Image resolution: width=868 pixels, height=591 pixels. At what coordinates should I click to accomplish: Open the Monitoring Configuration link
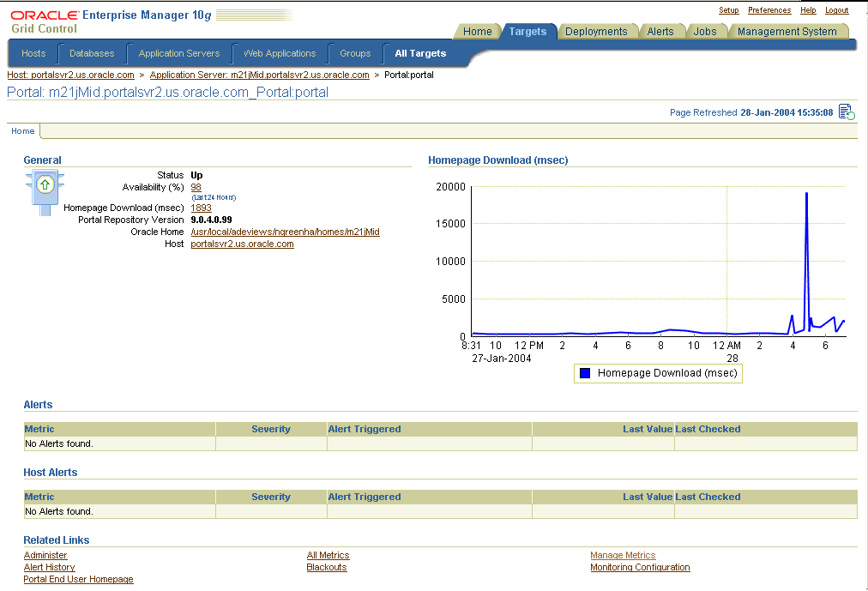click(640, 567)
